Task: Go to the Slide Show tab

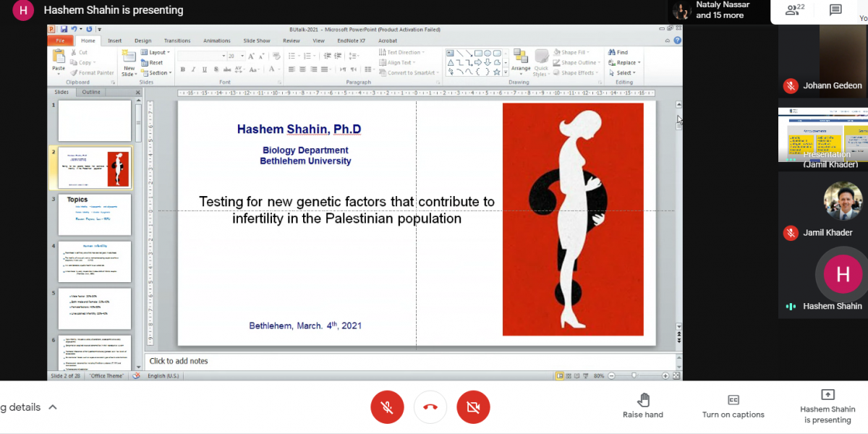Action: click(257, 41)
